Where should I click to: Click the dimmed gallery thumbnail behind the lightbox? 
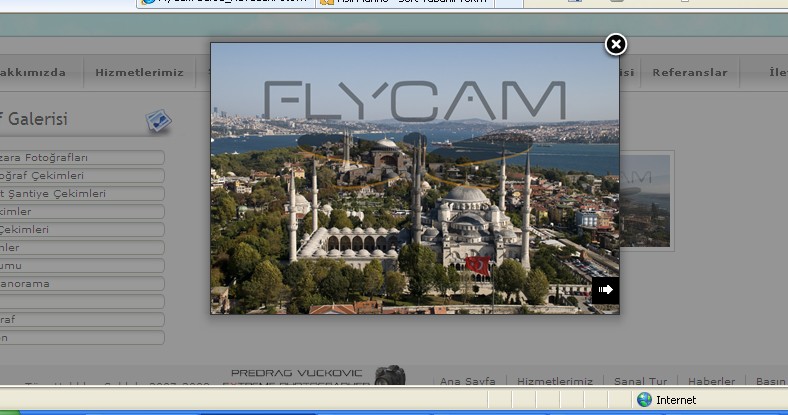coord(645,201)
